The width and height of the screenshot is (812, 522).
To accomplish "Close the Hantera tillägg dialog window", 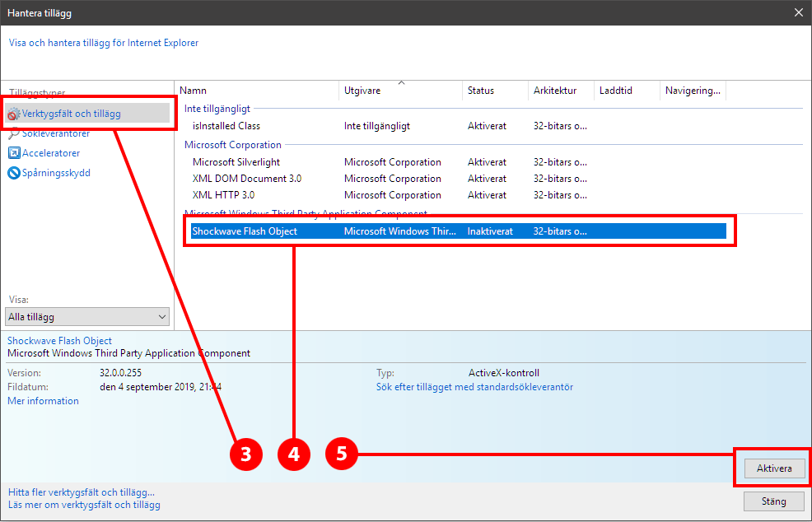I will [798, 12].
